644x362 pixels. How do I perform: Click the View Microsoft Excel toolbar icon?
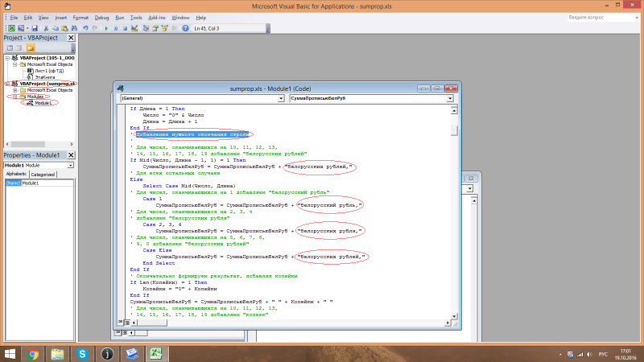[11, 28]
